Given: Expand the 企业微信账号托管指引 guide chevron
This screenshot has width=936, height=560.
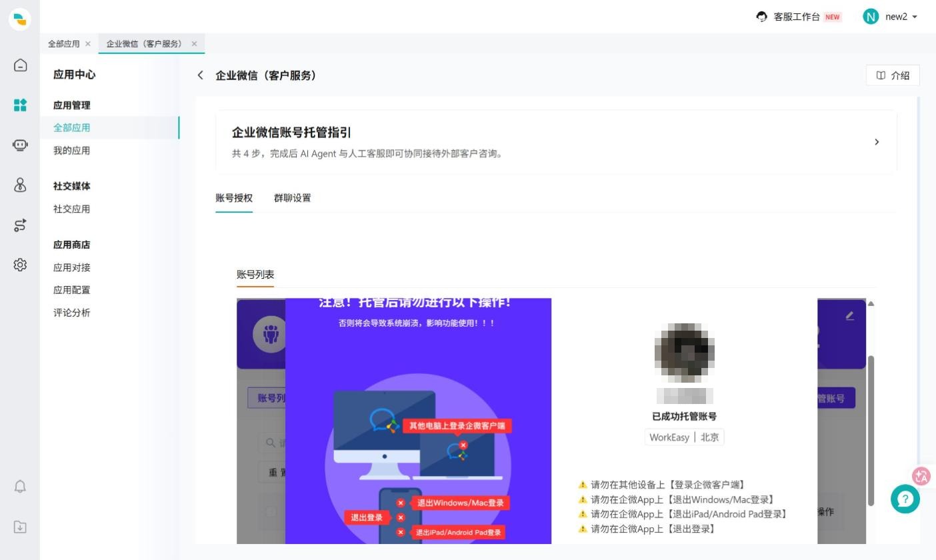Looking at the screenshot, I should (x=877, y=142).
